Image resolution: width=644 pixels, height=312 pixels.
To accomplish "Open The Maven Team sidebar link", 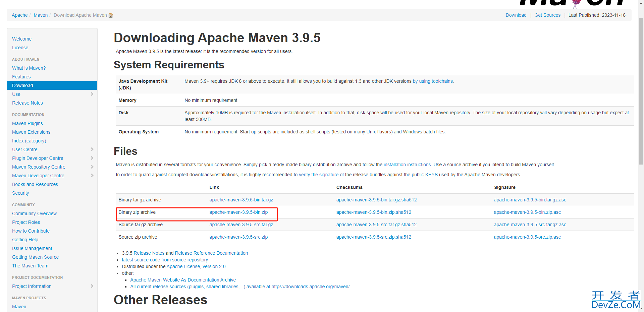I will coord(30,266).
